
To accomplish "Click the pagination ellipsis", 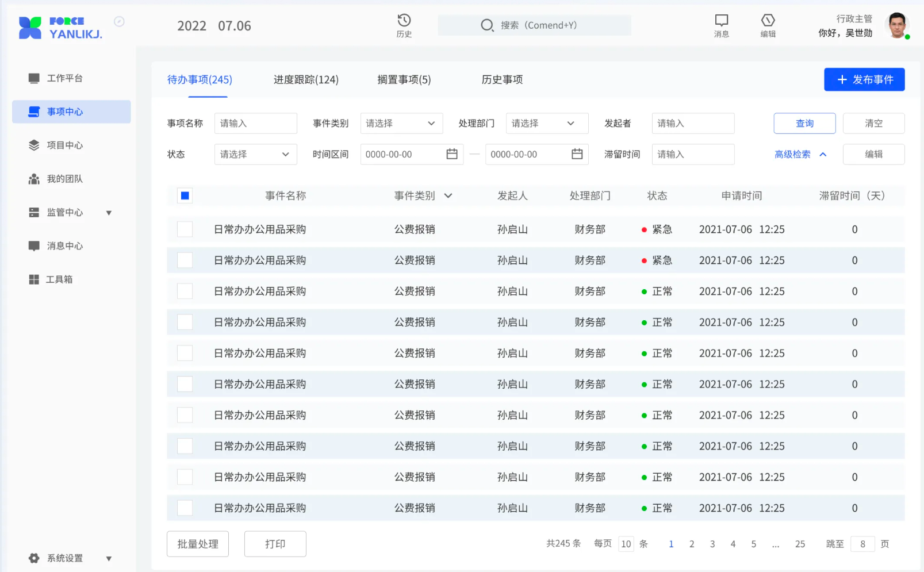I will click(x=776, y=544).
